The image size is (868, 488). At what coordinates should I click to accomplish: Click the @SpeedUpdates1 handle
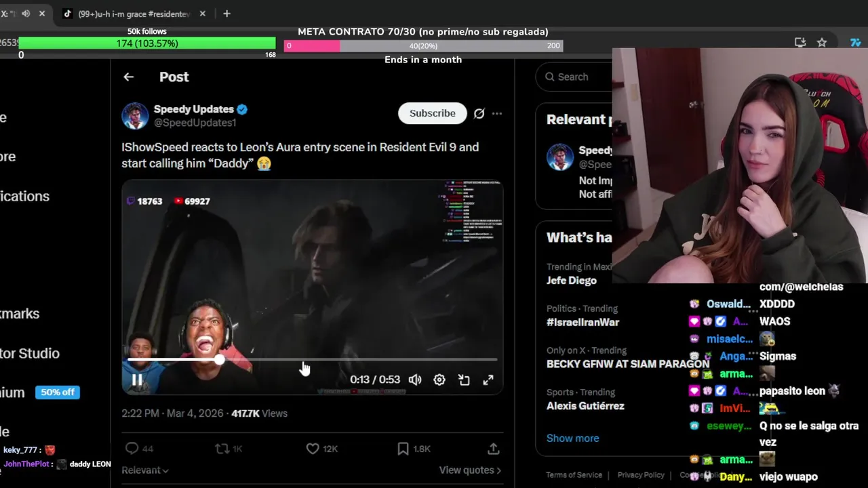click(195, 123)
